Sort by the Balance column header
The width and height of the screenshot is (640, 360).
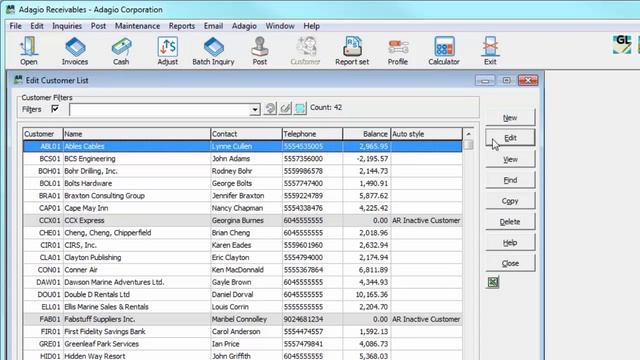[x=367, y=134]
